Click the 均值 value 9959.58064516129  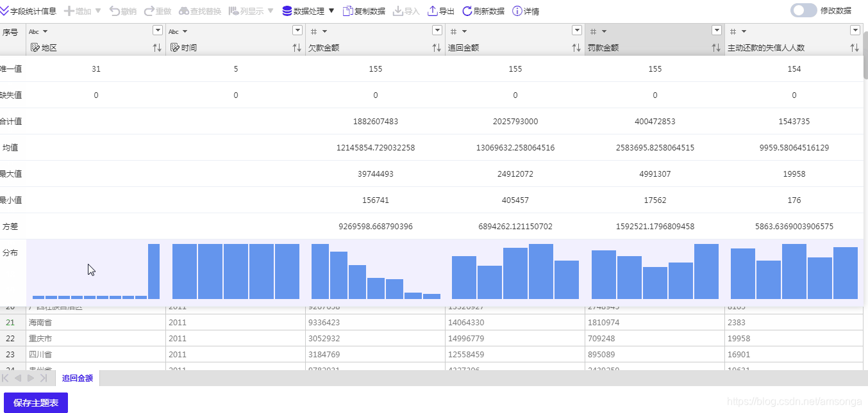point(794,148)
